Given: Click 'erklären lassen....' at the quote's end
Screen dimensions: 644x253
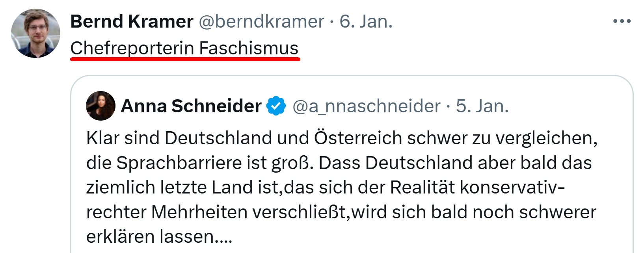Looking at the screenshot, I should point(159,237).
